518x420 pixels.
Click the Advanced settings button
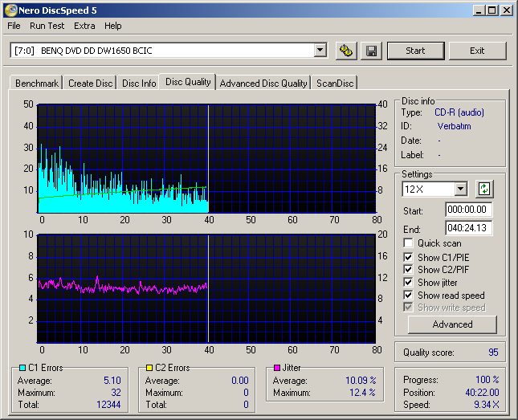(452, 324)
